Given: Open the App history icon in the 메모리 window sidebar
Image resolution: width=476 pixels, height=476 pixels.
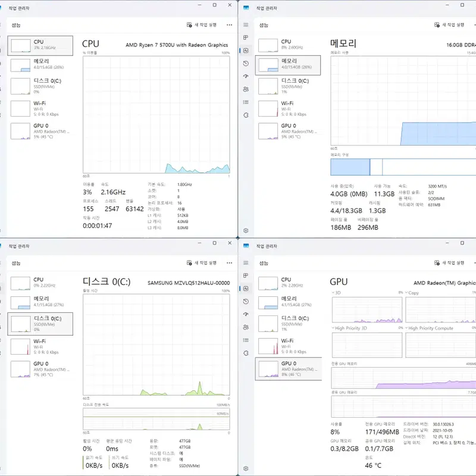Looking at the screenshot, I should click(x=246, y=64).
